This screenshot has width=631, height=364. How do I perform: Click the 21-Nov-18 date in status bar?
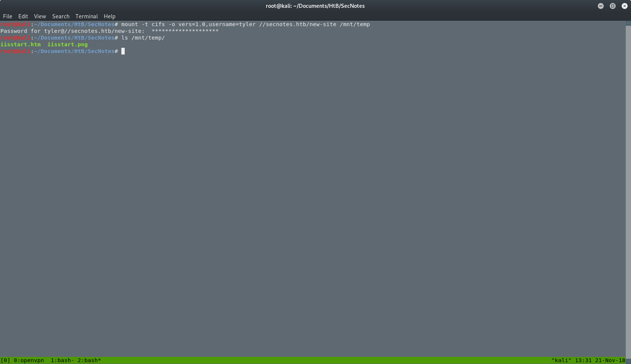tap(610, 360)
